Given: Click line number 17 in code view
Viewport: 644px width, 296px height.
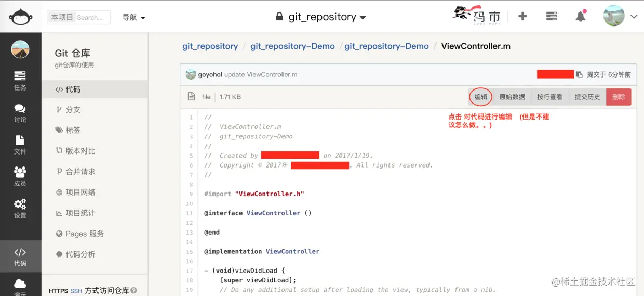Looking at the screenshot, I should pos(190,271).
